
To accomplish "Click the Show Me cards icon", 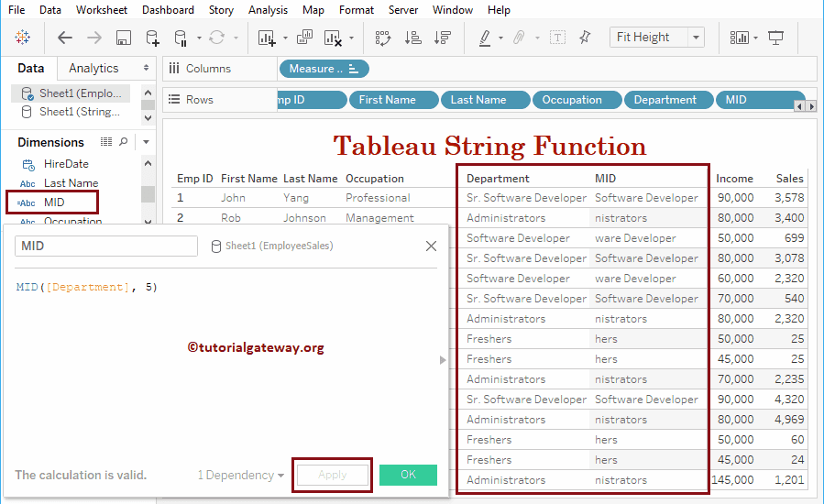I will point(739,38).
